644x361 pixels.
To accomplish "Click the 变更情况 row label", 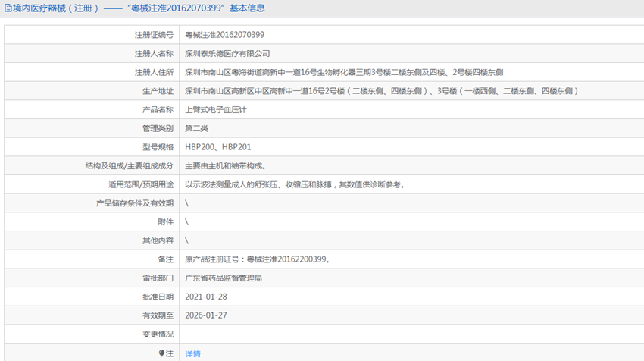I will [158, 334].
